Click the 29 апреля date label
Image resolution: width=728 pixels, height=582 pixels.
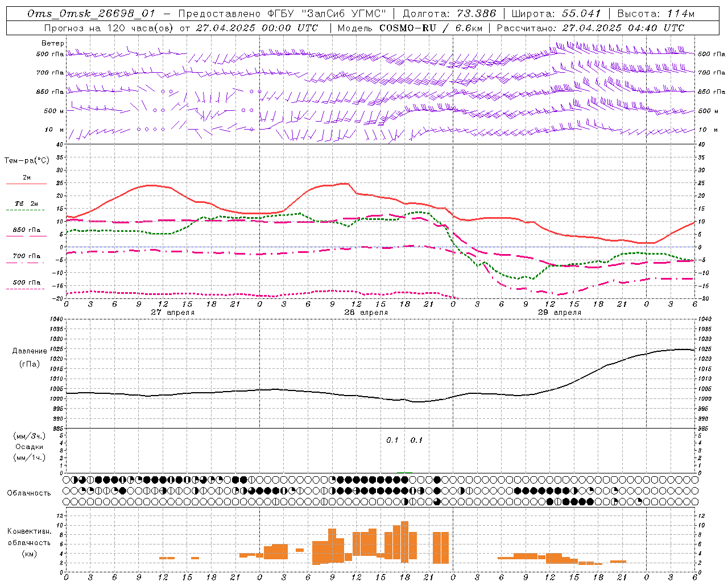pyautogui.click(x=559, y=313)
